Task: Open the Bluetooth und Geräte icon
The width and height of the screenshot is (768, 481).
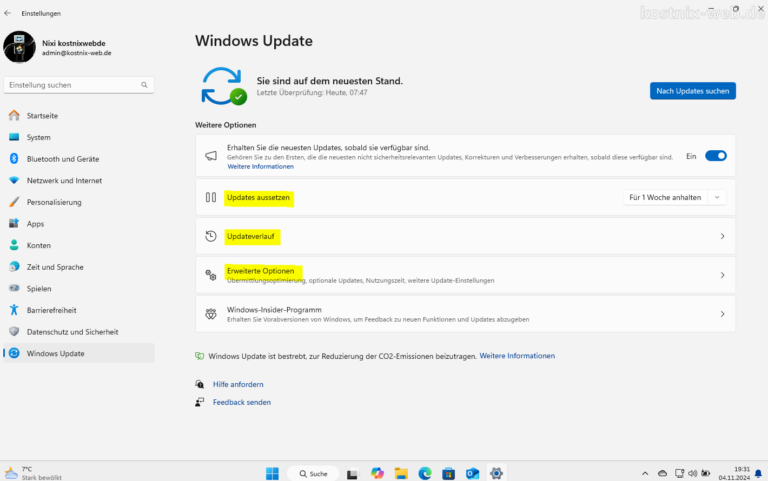Action: [x=14, y=159]
